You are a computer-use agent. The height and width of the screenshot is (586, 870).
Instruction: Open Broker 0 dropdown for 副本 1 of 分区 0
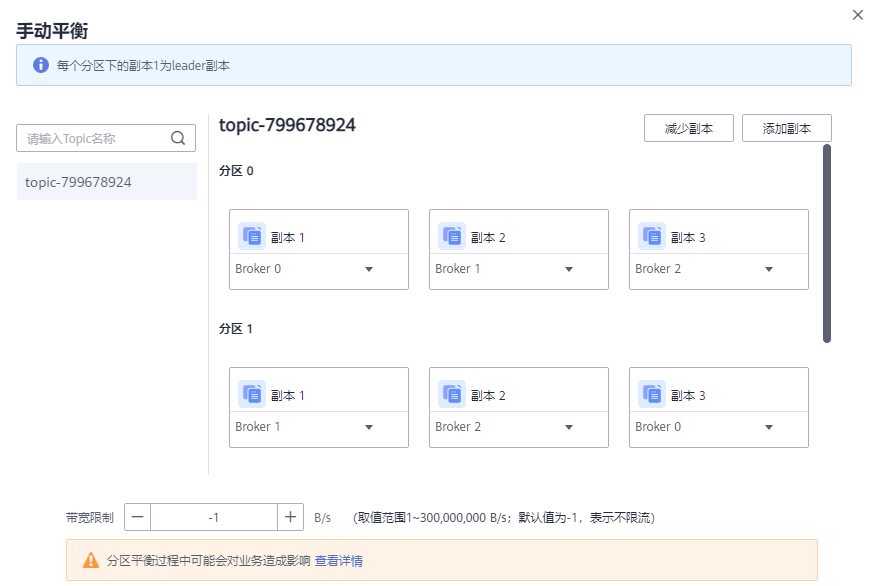point(369,269)
